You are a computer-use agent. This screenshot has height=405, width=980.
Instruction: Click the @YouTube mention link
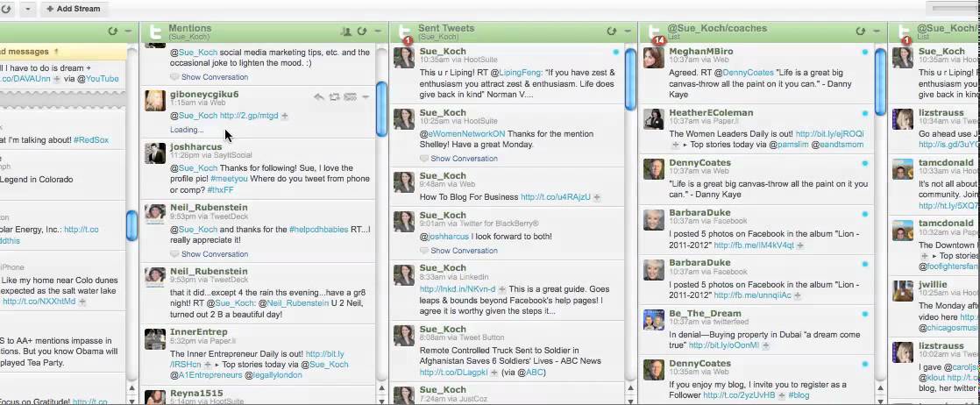pos(98,79)
